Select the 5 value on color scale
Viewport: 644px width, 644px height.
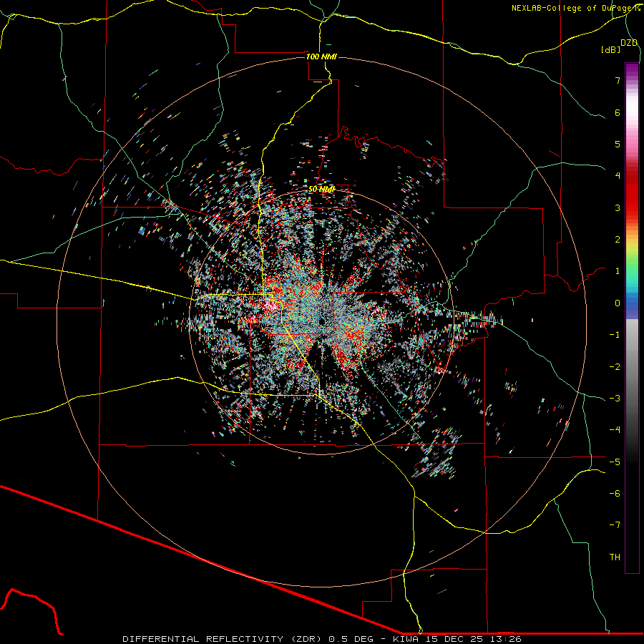pos(618,144)
